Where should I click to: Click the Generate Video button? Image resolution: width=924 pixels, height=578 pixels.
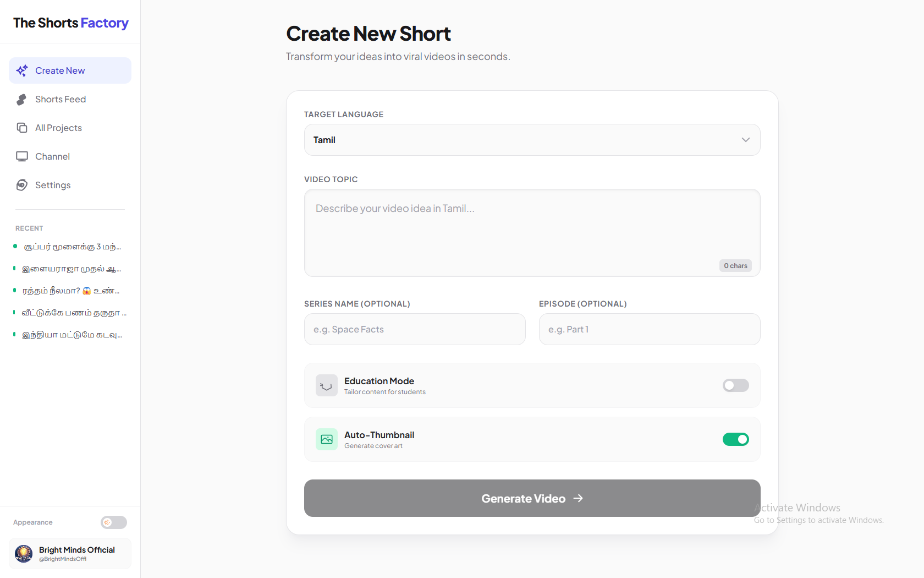pos(532,498)
